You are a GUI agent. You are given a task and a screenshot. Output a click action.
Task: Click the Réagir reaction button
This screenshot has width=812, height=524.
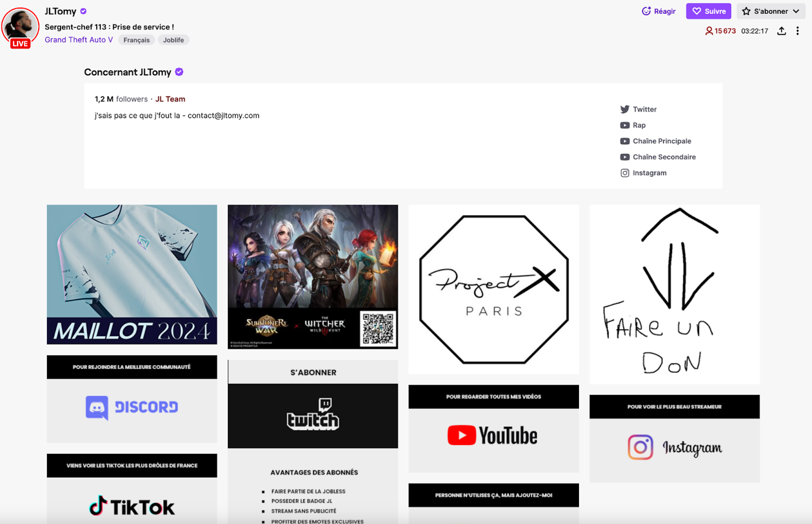(659, 11)
